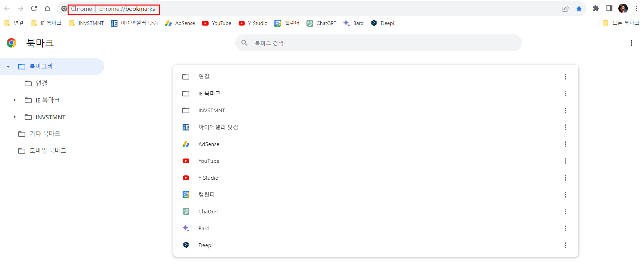Open 아이엑셀러 닷컴 from bookmarks bar

coord(134,23)
